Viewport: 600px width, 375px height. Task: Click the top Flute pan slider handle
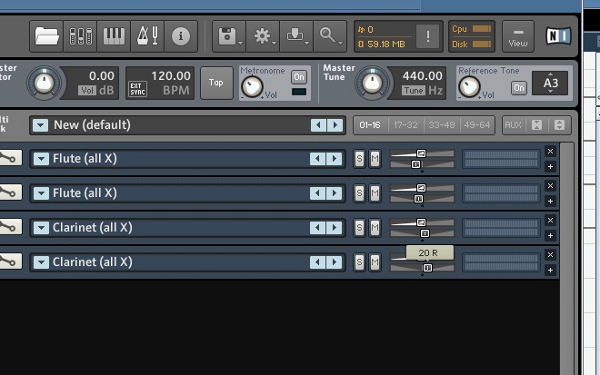coord(416,165)
